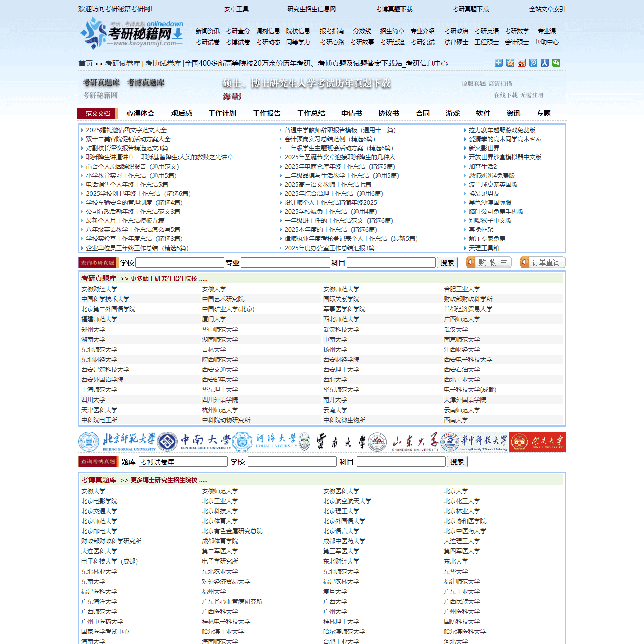The height and width of the screenshot is (644, 644).
Task: Focus the 专业 input in 考研 search
Action: [285, 263]
